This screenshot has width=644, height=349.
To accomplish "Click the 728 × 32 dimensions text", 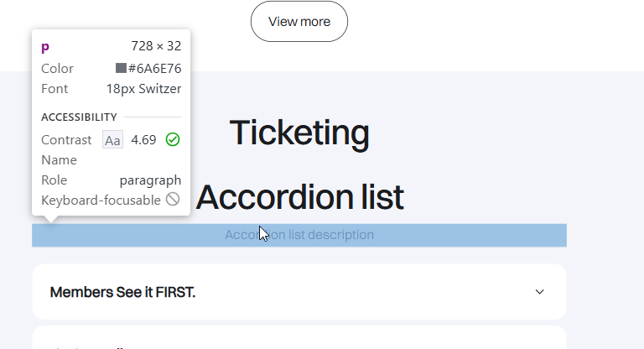I will [156, 46].
